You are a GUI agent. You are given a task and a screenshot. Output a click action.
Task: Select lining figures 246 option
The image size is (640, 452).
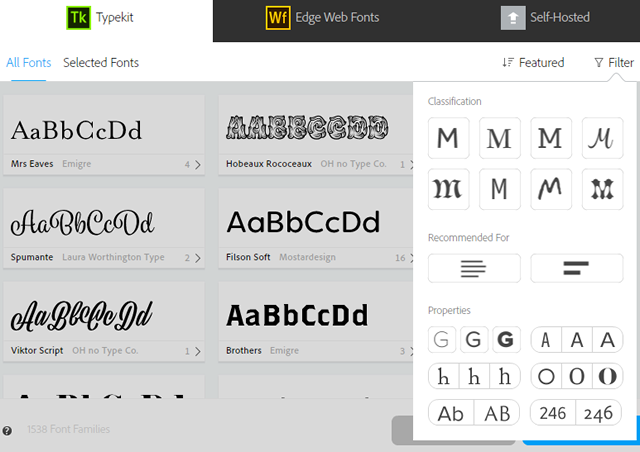click(x=553, y=413)
